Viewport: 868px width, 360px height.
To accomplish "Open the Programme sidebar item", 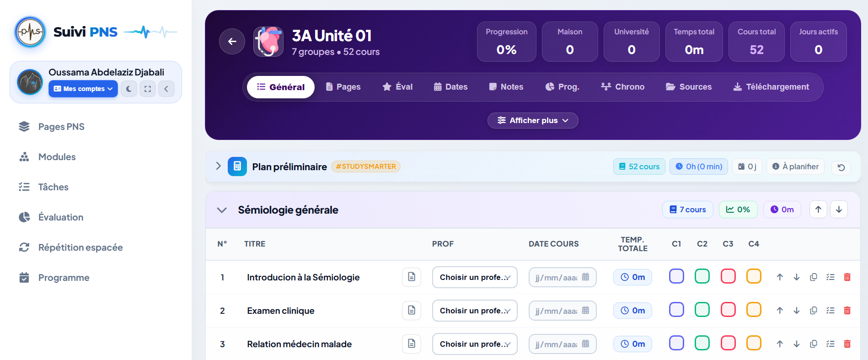I will pos(64,278).
